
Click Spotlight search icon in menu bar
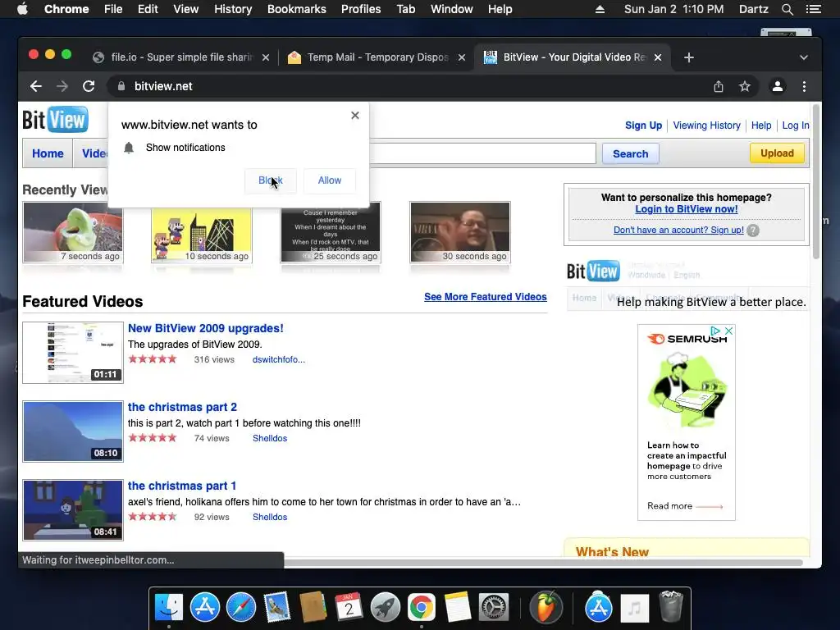(787, 9)
